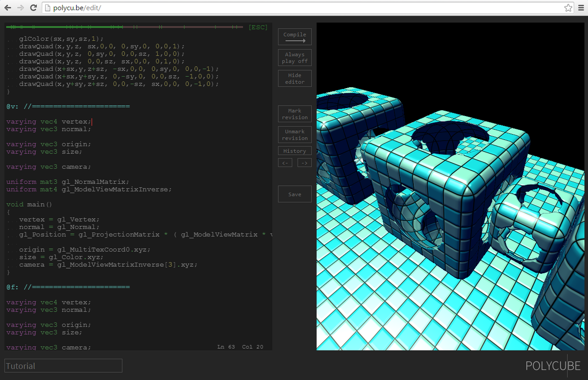This screenshot has width=588, height=380.
Task: Click the "glColor(sx,sy,sz,1);" line
Action: click(62, 39)
